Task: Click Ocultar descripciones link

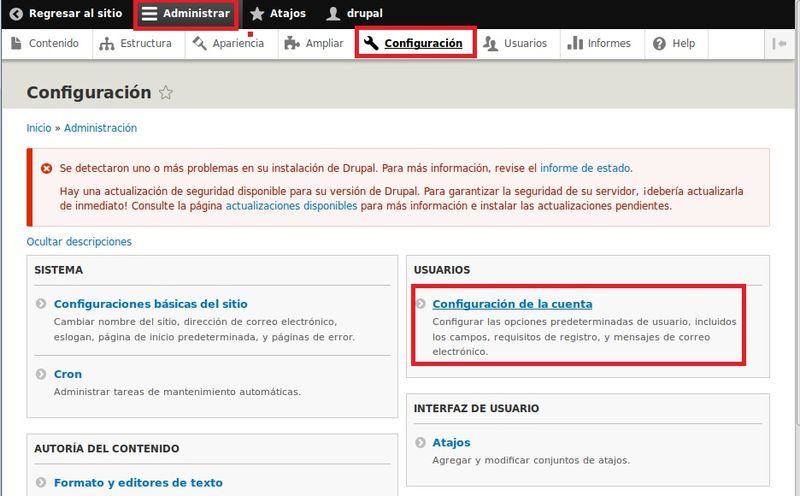Action: [x=79, y=242]
